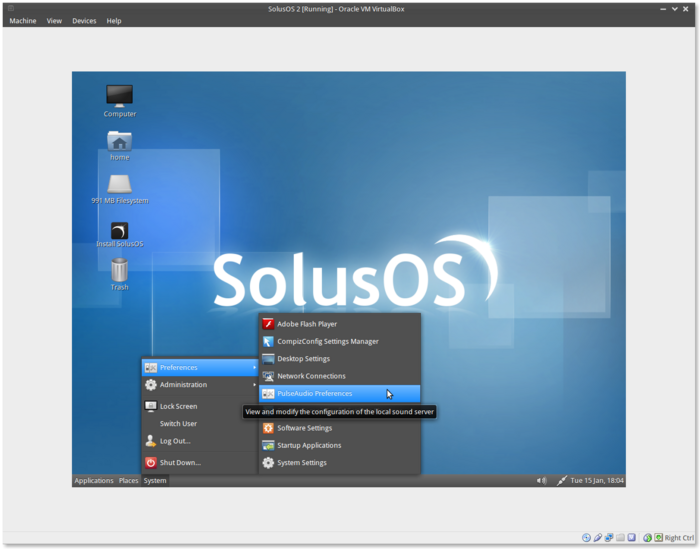Open the Places panel menu
The width and height of the screenshot is (700, 549).
[x=129, y=481]
